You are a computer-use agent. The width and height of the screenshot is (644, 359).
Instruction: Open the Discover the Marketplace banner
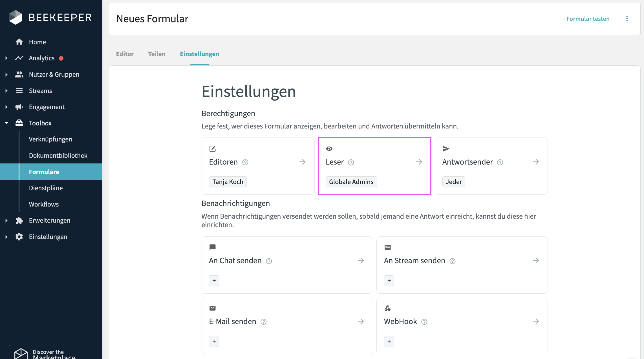coord(50,353)
